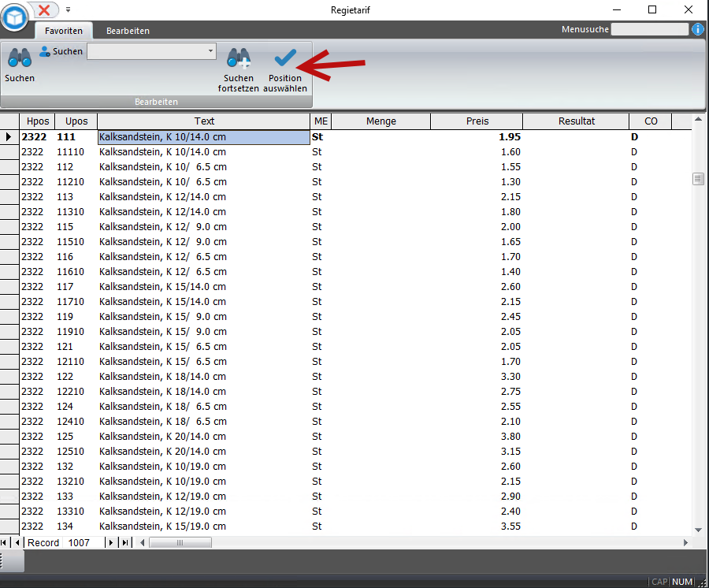Click the red X quick-access icon
Image resolution: width=709 pixels, height=588 pixels.
(44, 9)
